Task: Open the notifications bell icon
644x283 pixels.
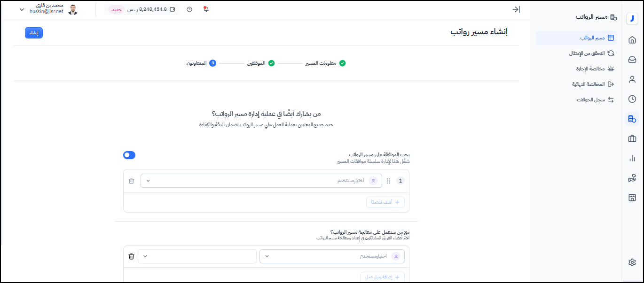Action: point(206,9)
